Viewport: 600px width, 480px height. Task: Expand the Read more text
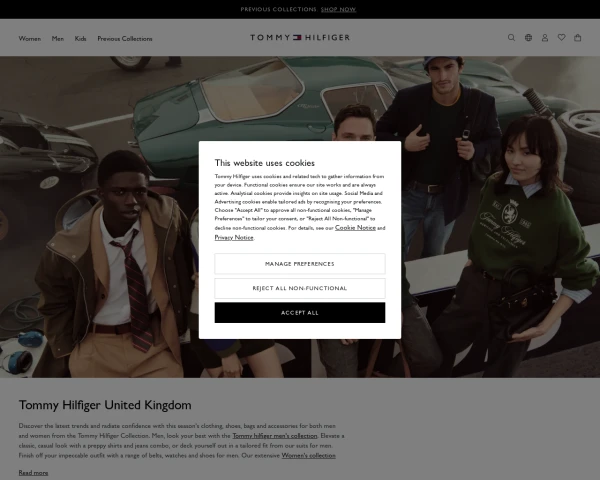click(33, 472)
